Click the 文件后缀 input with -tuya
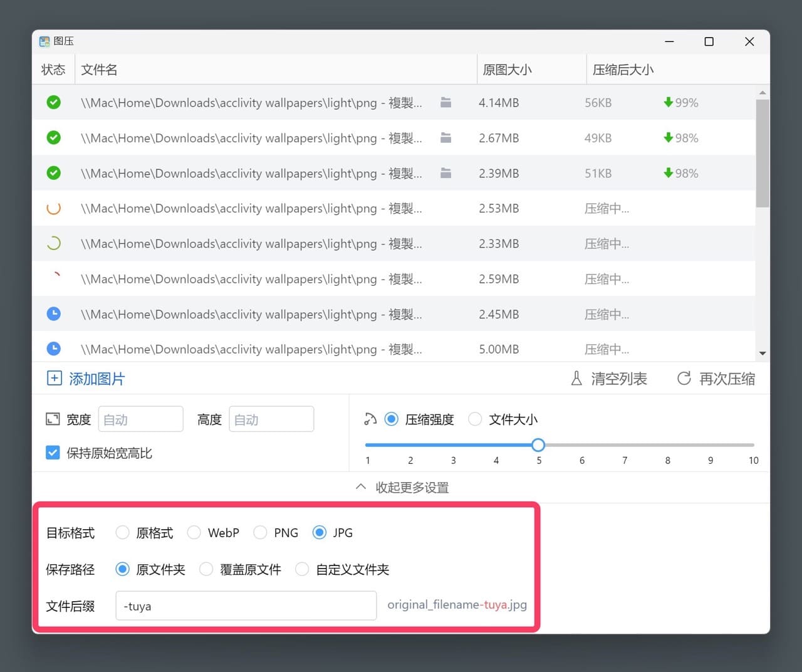This screenshot has height=672, width=802. coord(246,606)
